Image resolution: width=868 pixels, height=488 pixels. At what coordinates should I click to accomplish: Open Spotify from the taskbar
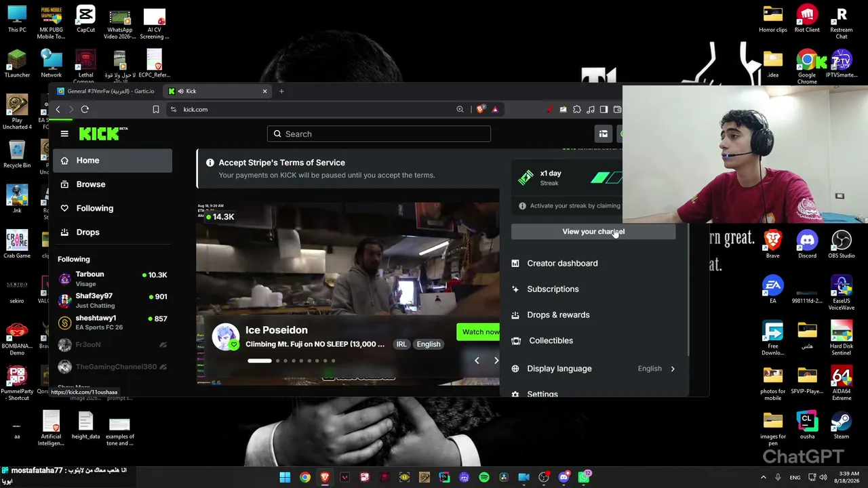[x=484, y=477]
